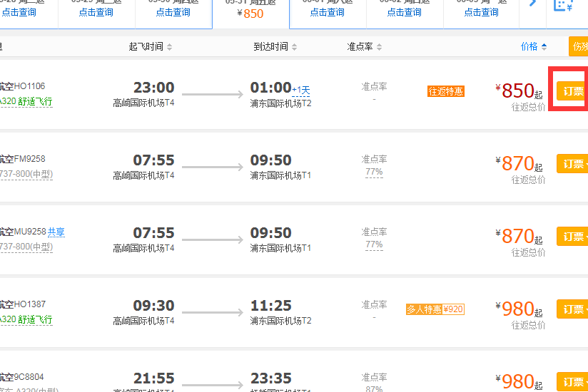Viewport: 588px width, 392px height.
Task: Open the 共享 codeshare link on MU9258
Action: (56, 232)
